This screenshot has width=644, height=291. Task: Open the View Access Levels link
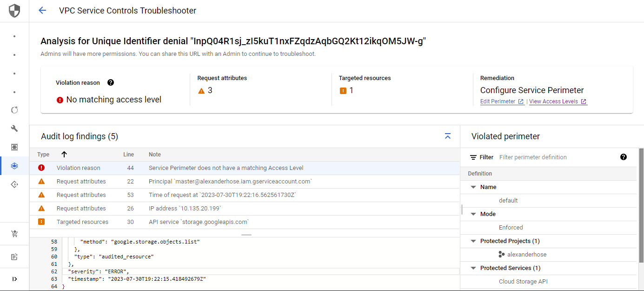(x=558, y=102)
